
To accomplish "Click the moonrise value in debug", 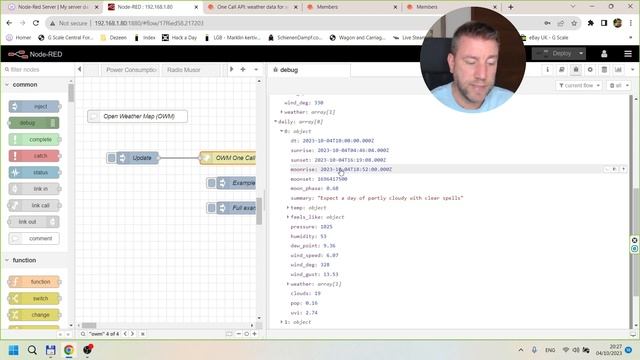I will click(356, 169).
